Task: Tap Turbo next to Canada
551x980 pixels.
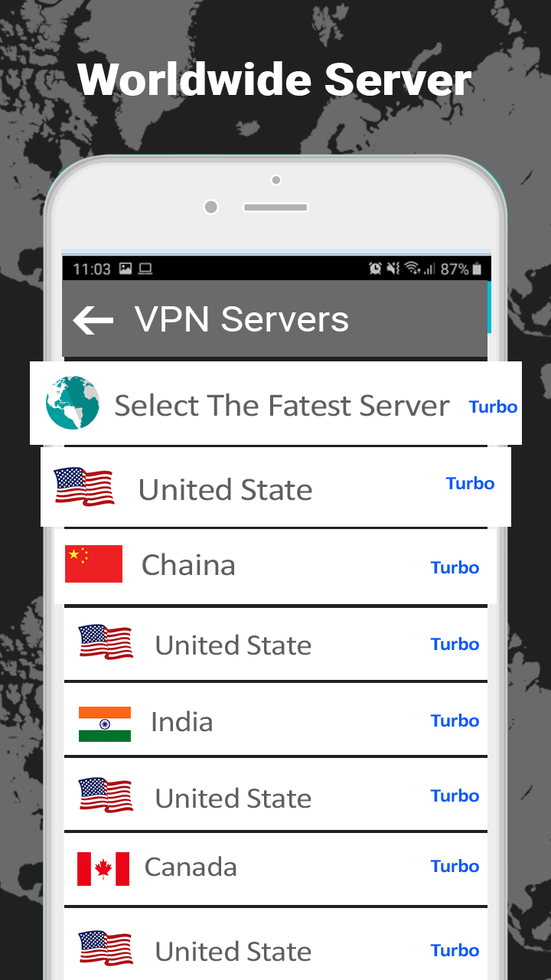Action: pos(455,866)
